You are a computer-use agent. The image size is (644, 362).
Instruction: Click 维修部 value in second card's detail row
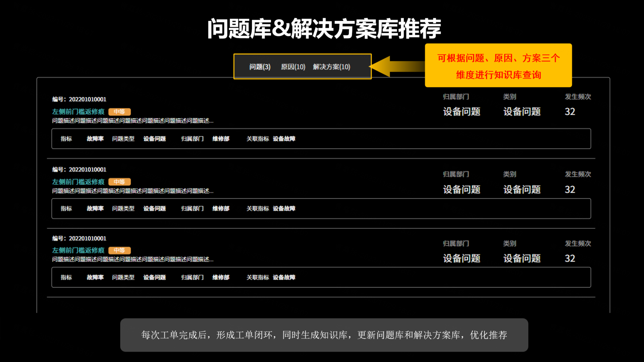pos(221,208)
